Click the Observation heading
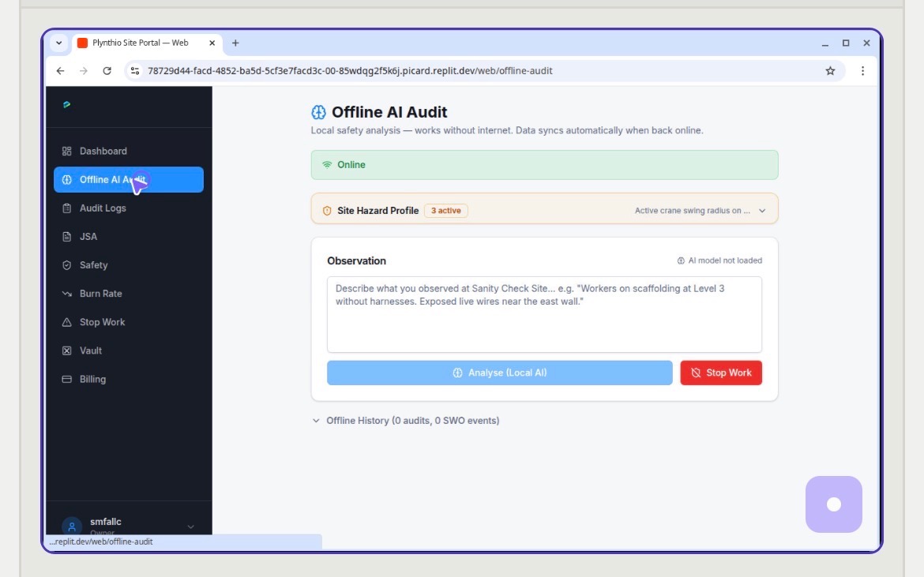 (x=356, y=260)
